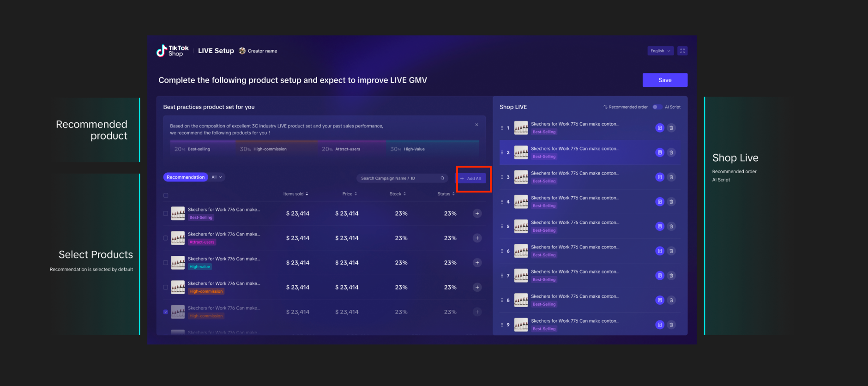Add the High-value tagged product with plus icon
This screenshot has height=386, width=868.
coord(477,263)
